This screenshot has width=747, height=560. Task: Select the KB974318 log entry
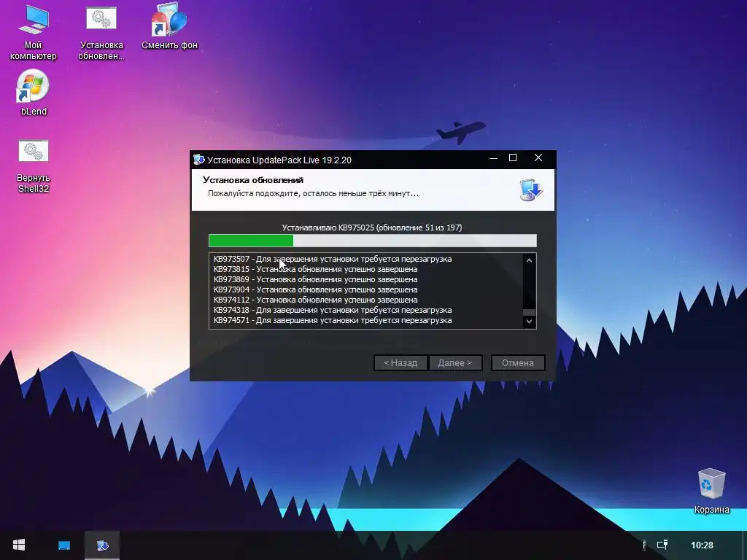click(x=333, y=310)
